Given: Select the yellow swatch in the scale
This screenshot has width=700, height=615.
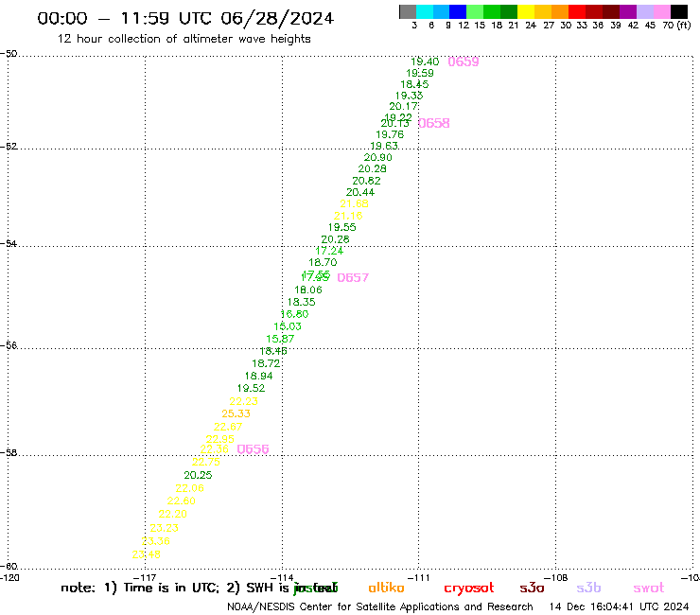Looking at the screenshot, I should coord(526,11).
